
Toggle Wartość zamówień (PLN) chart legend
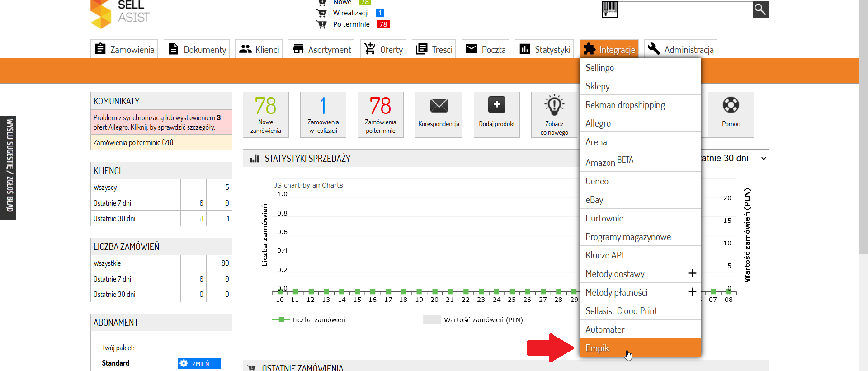[x=473, y=319]
